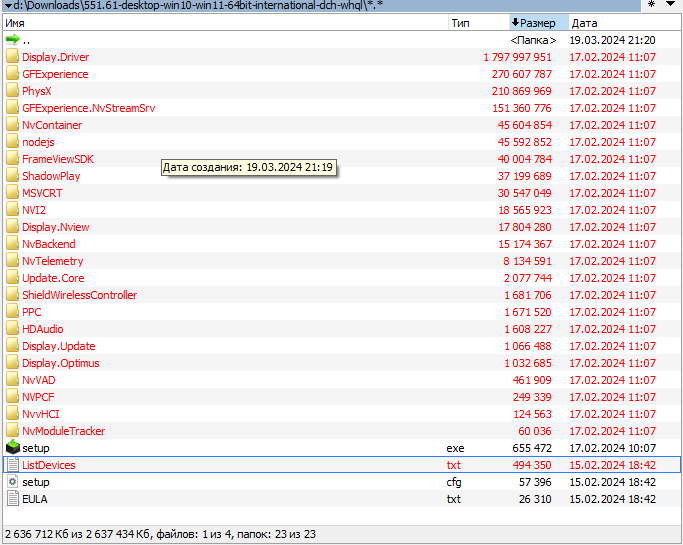683x545 pixels.
Task: Click the Update.Core folder icon
Action: pyautogui.click(x=13, y=278)
